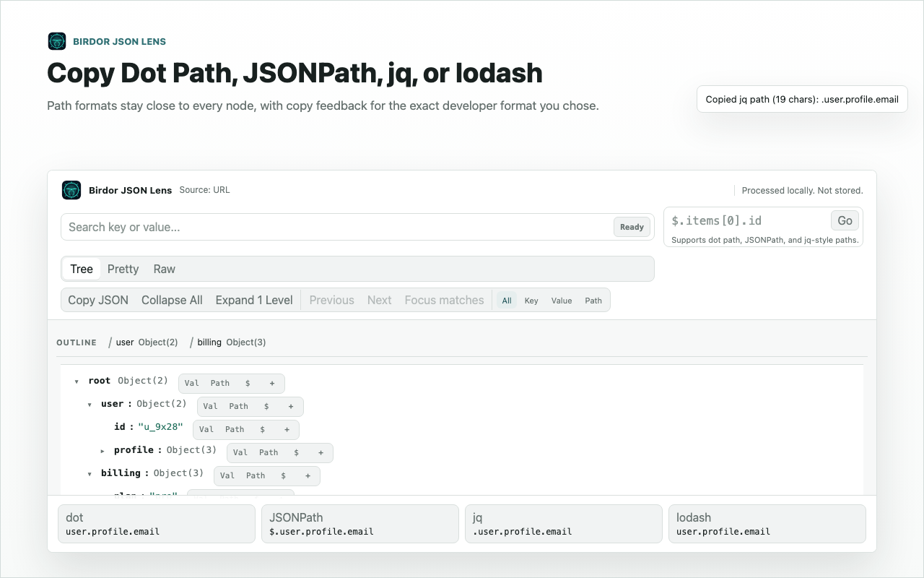This screenshot has width=924, height=578.
Task: Set search filter to Key
Action: 531,301
